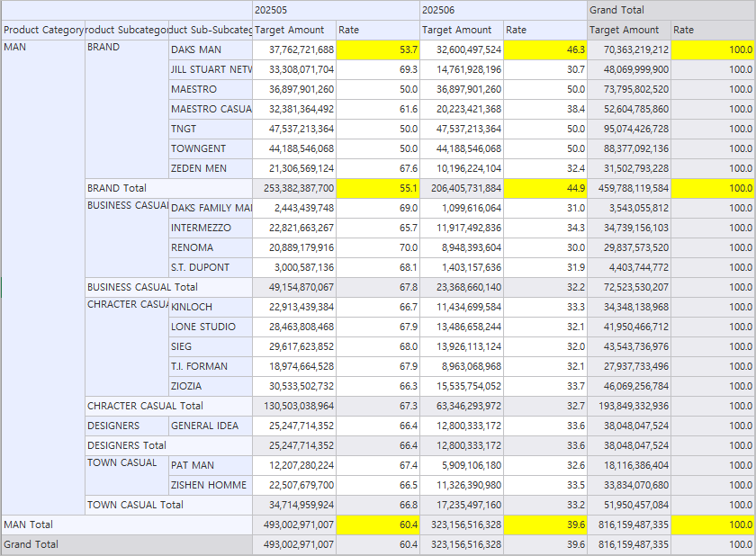Select the highlighted 39.6 rate cell

point(545,524)
